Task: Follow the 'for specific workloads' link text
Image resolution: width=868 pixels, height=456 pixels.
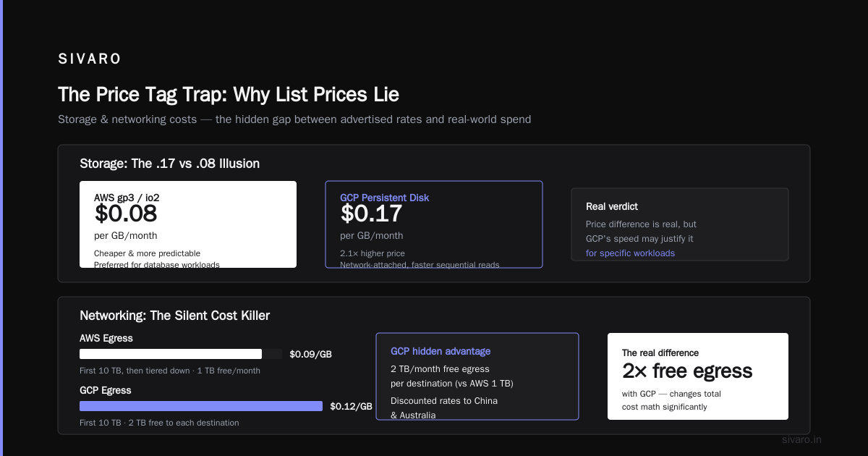Action: point(630,253)
